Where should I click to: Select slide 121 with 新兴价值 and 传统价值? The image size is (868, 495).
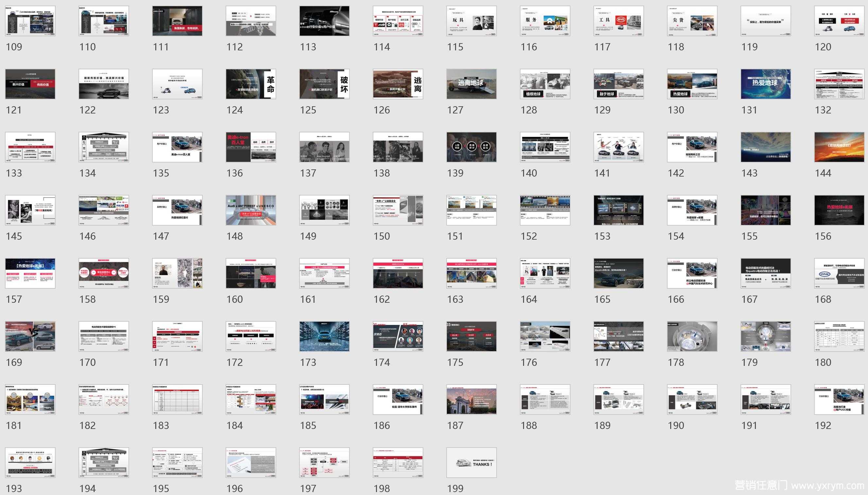click(x=30, y=84)
